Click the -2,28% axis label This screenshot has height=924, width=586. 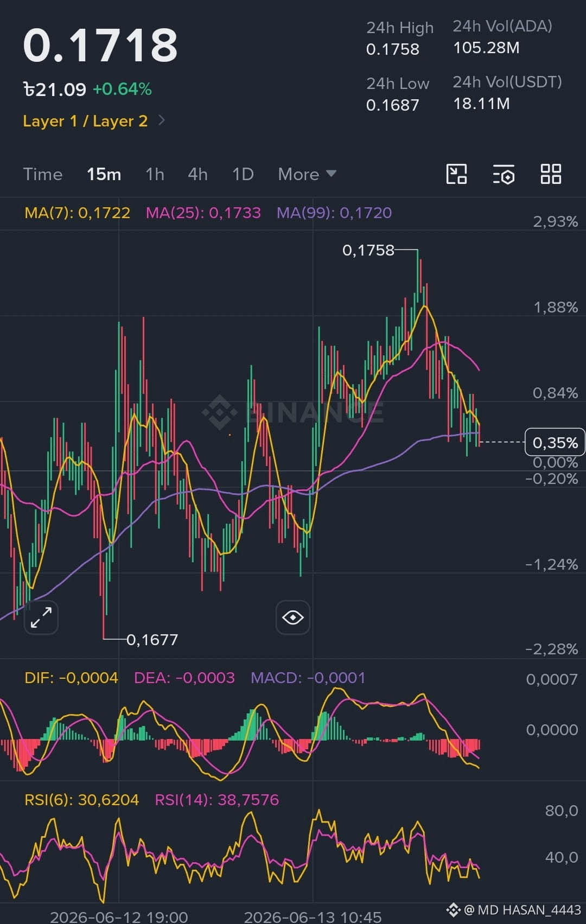pos(552,649)
